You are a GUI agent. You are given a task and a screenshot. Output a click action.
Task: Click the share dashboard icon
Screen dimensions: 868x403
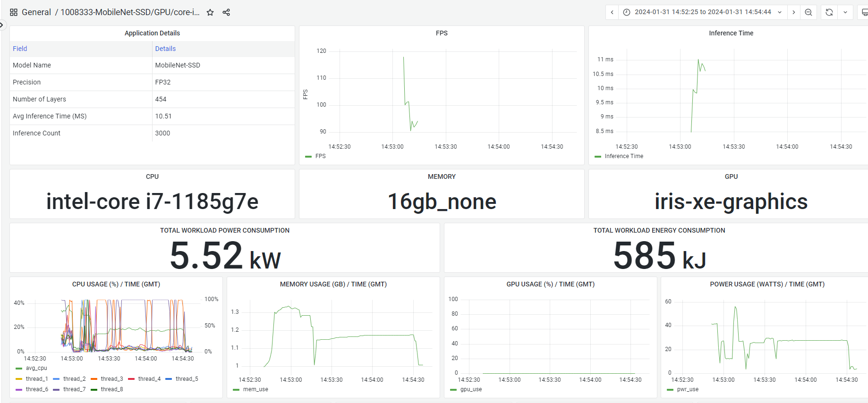pos(226,13)
